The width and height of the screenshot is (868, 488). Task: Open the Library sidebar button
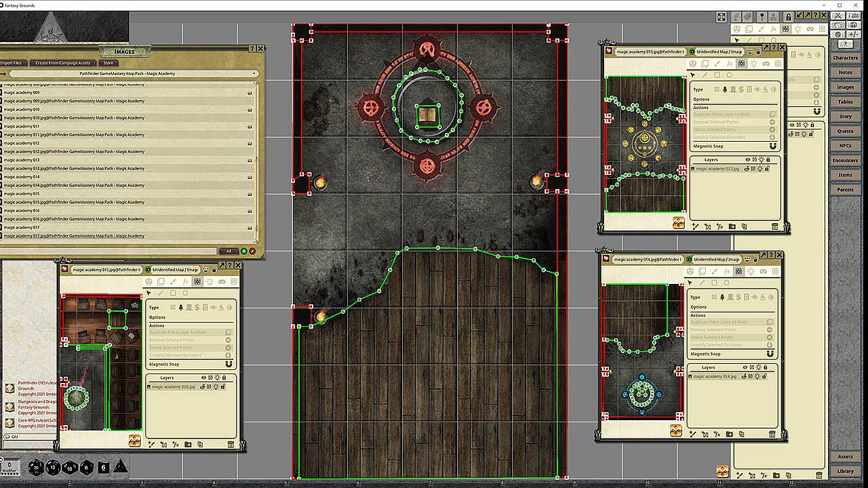845,471
